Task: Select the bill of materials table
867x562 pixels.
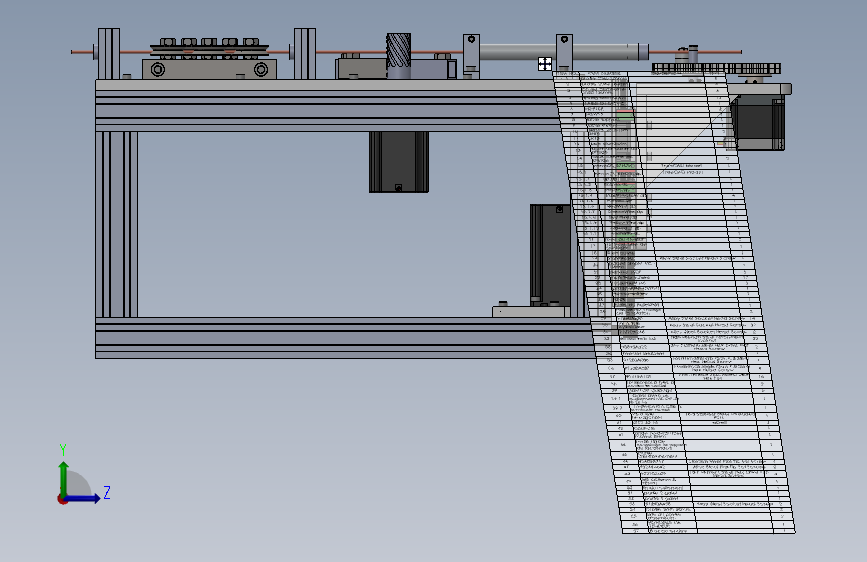Action: pyautogui.click(x=675, y=301)
